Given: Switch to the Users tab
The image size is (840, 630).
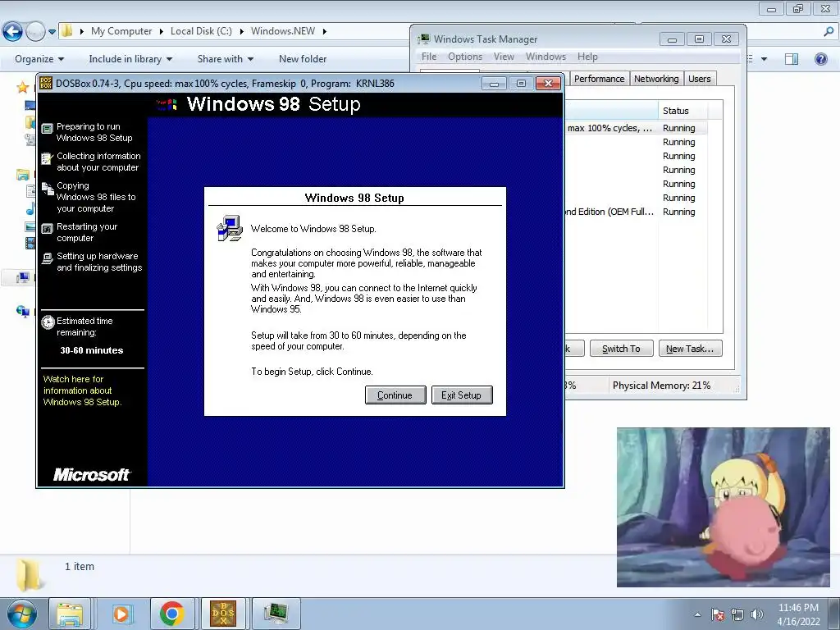Looking at the screenshot, I should 699,79.
